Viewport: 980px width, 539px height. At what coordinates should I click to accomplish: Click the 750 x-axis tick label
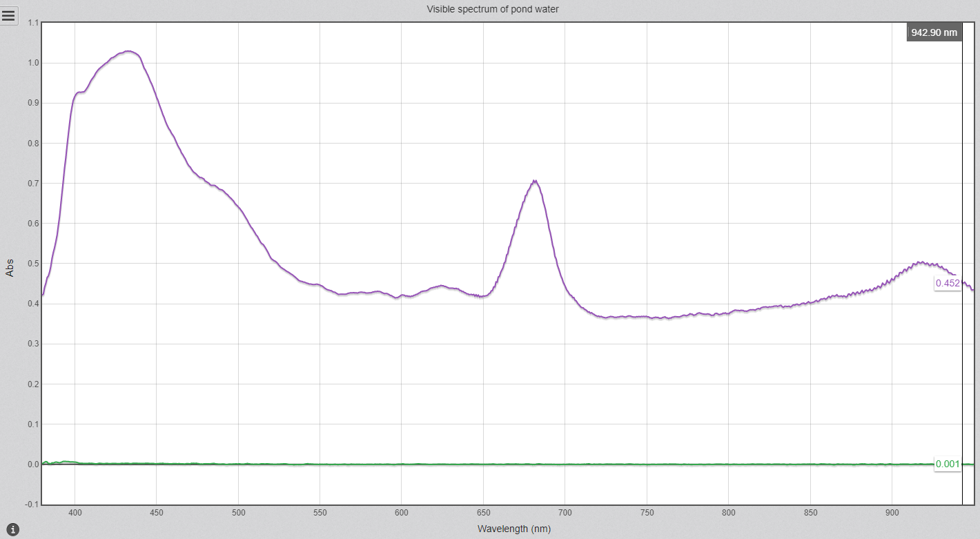tap(647, 513)
